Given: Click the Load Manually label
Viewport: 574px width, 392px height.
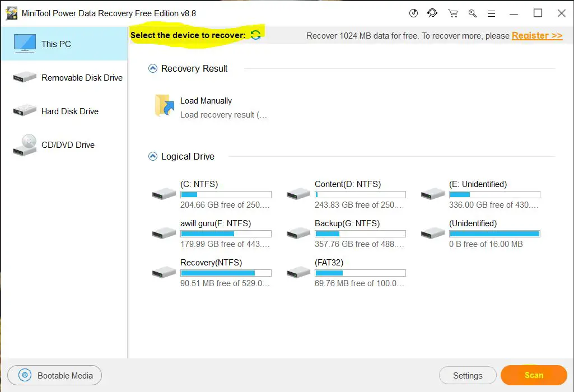Looking at the screenshot, I should pyautogui.click(x=206, y=101).
